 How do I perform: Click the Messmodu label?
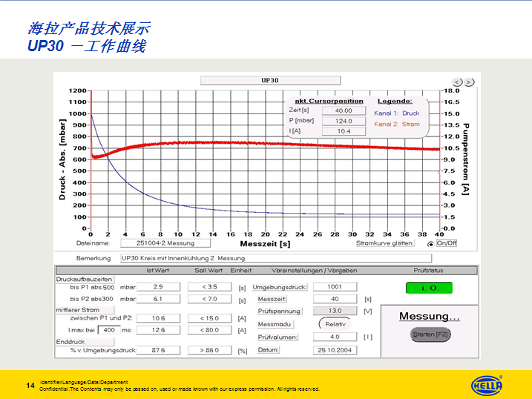[x=275, y=324]
